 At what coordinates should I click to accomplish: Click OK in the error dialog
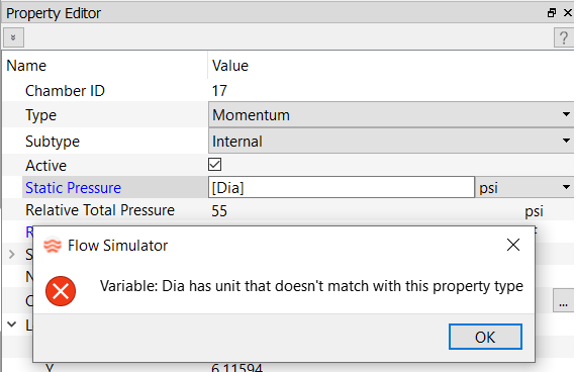click(485, 337)
